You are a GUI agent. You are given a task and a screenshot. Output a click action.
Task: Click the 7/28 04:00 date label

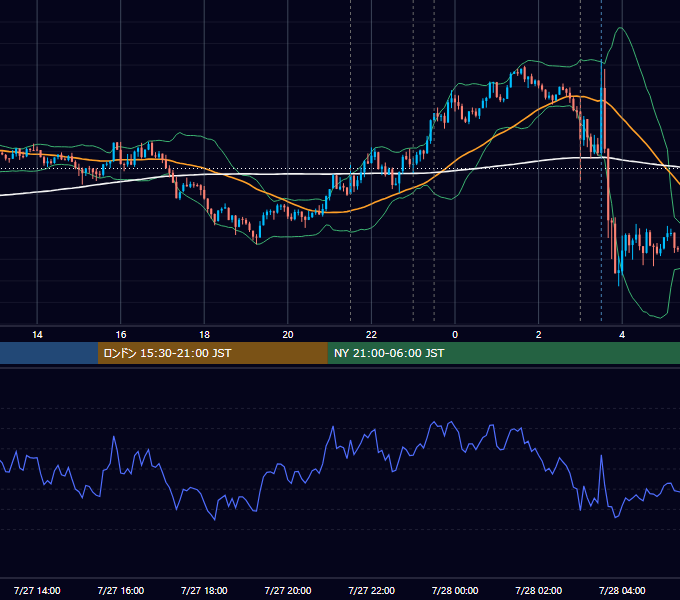(x=622, y=590)
